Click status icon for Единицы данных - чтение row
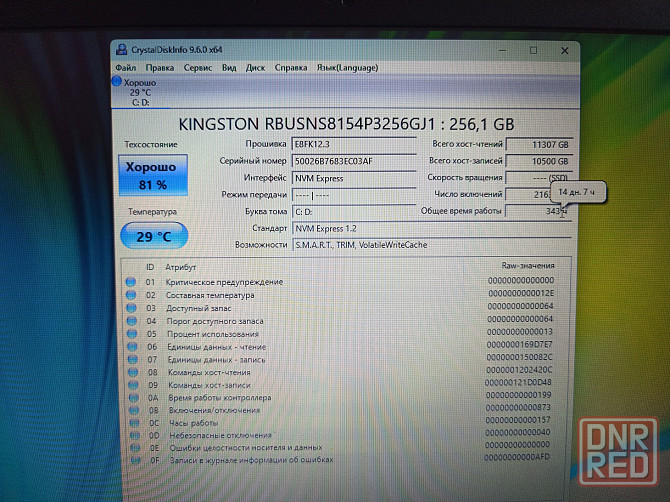This screenshot has height=502, width=670. pos(132,346)
